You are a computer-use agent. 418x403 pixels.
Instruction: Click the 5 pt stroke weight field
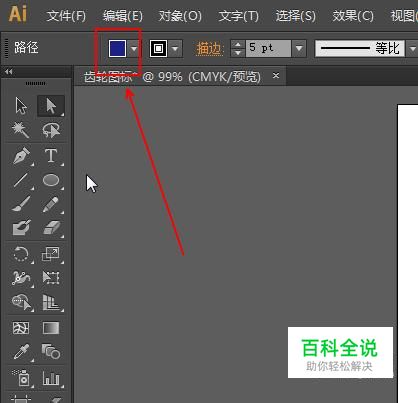(268, 49)
